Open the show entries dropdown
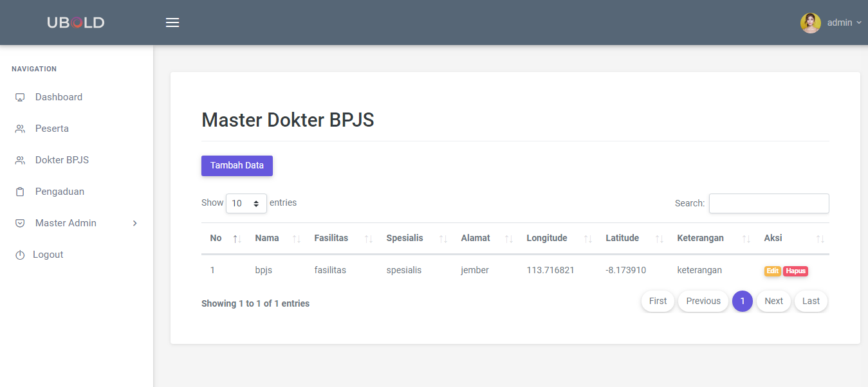Screen dimensions: 868x387 [246, 203]
